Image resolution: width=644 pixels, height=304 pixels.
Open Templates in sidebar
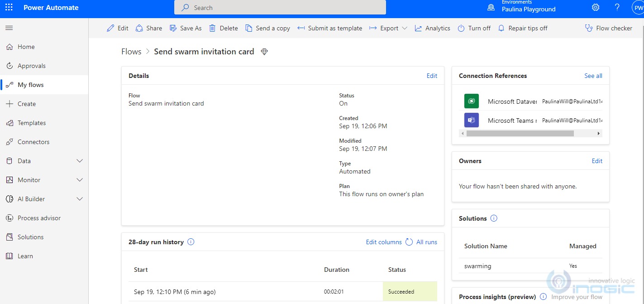tap(44, 123)
